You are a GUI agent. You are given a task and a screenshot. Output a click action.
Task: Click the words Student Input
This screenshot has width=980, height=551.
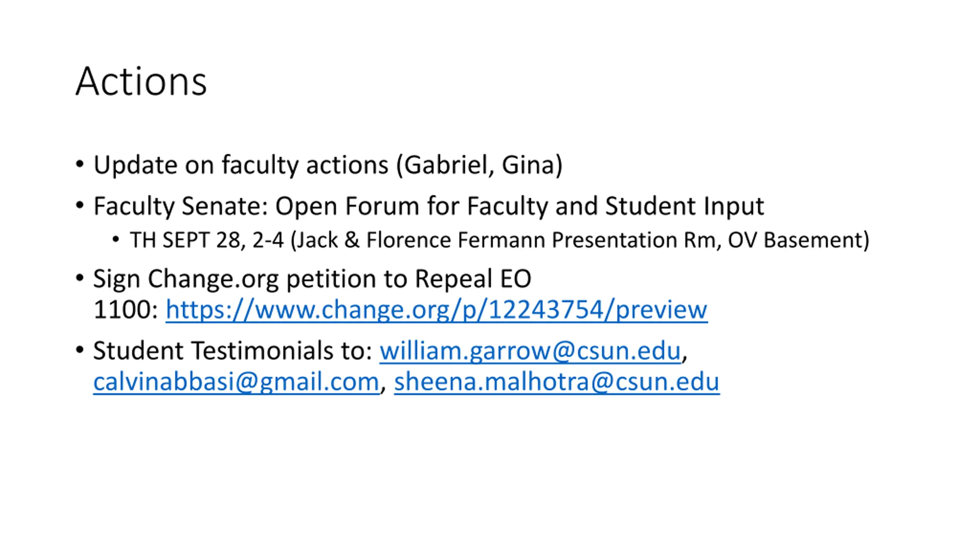pos(685,206)
